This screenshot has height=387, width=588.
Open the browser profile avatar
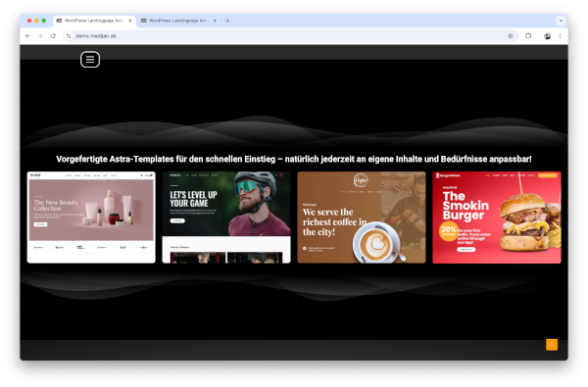(547, 36)
